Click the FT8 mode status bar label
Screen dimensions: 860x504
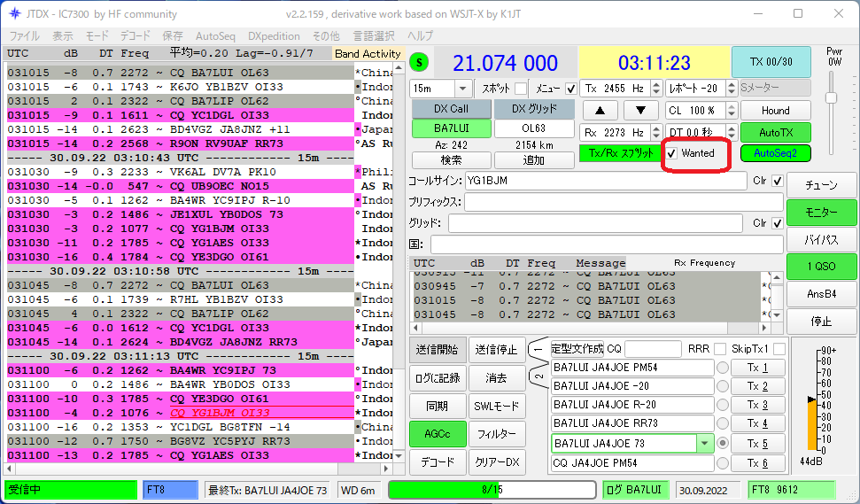(x=170, y=489)
